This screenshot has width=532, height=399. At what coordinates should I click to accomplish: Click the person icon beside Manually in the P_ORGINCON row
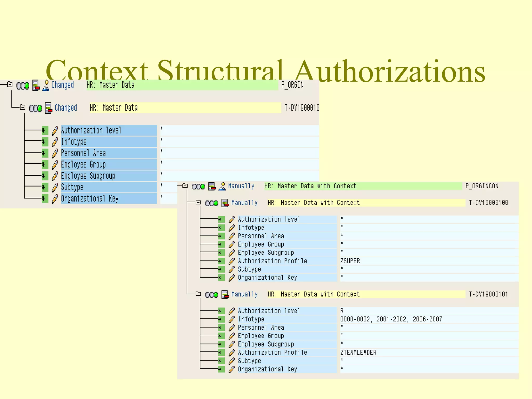pos(222,186)
